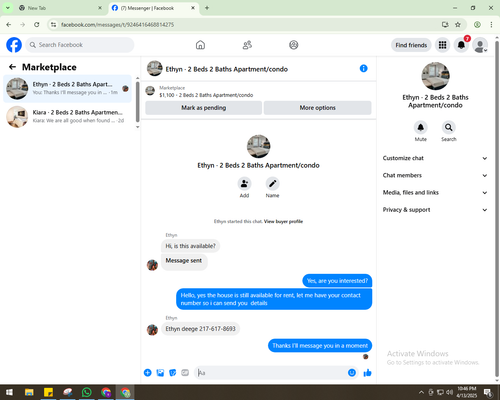Viewport: 500px width, 400px height.
Task: Switch to the New Tab tab
Action: 61,8
